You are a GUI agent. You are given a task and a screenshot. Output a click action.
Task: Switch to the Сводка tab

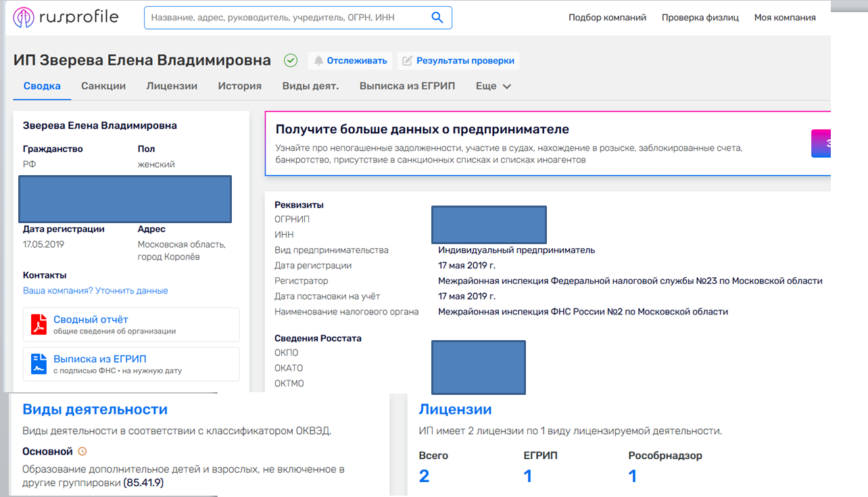pyautogui.click(x=42, y=87)
